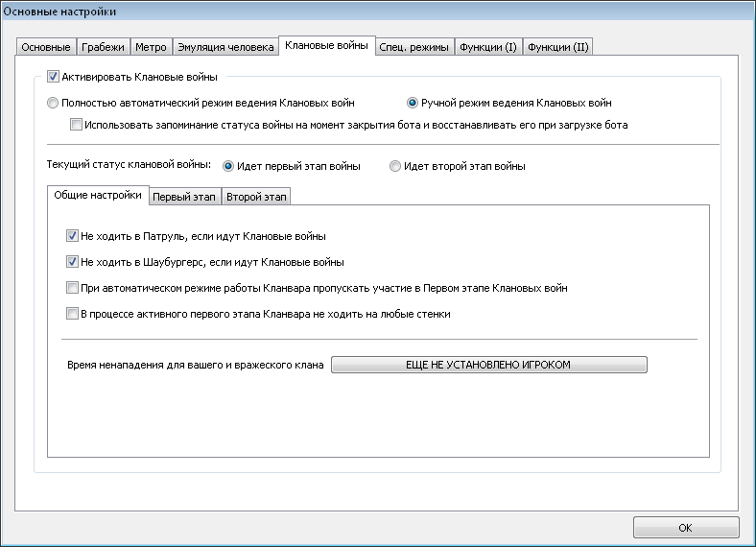Image resolution: width=756 pixels, height=547 pixels.
Task: Switch to Эмуляция человека tab
Action: [225, 47]
